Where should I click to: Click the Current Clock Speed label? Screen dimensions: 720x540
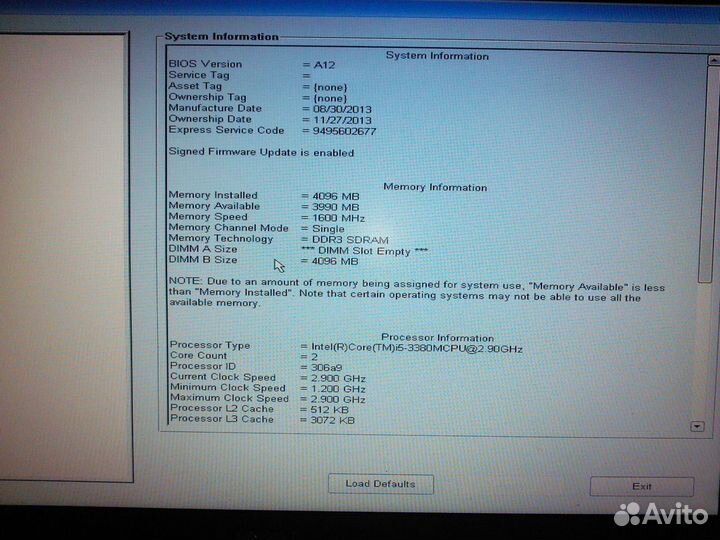[223, 377]
